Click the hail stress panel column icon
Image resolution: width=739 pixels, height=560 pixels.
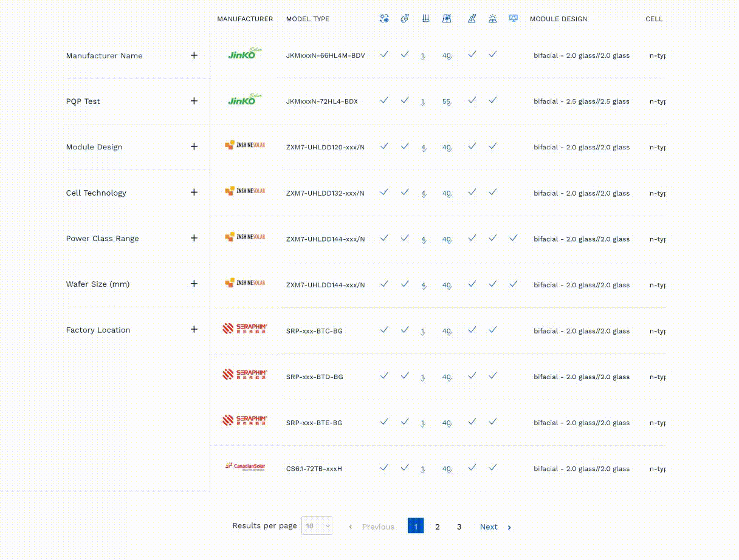pyautogui.click(x=447, y=19)
